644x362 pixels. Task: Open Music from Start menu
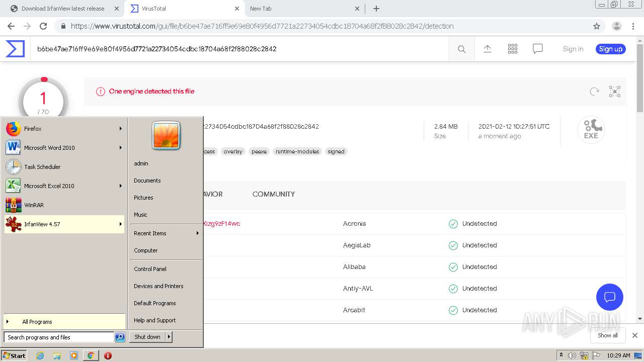click(140, 215)
